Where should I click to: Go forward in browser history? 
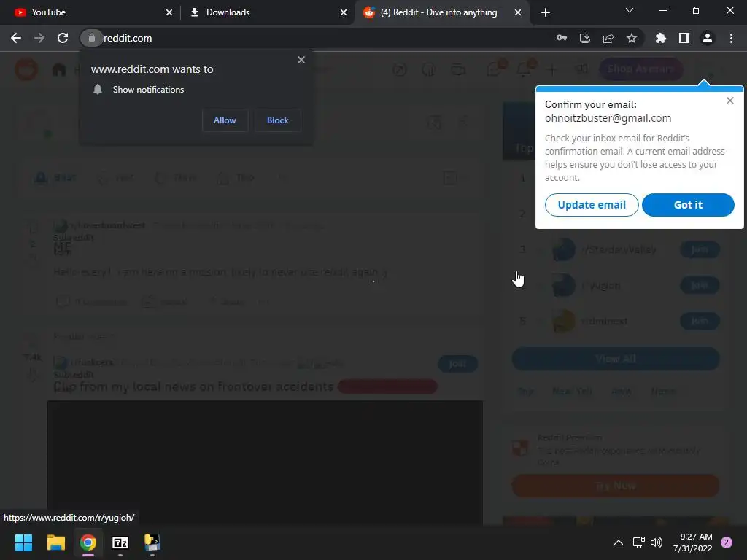[39, 38]
